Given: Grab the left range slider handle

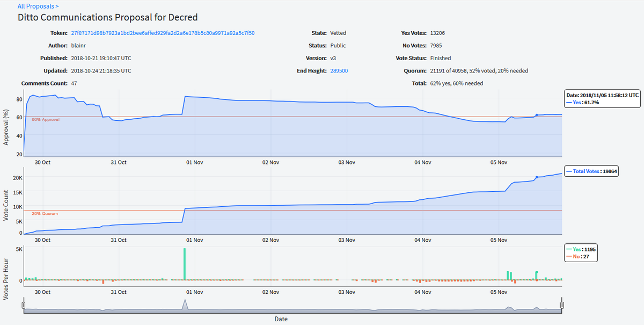Looking at the screenshot, I should click(24, 305).
